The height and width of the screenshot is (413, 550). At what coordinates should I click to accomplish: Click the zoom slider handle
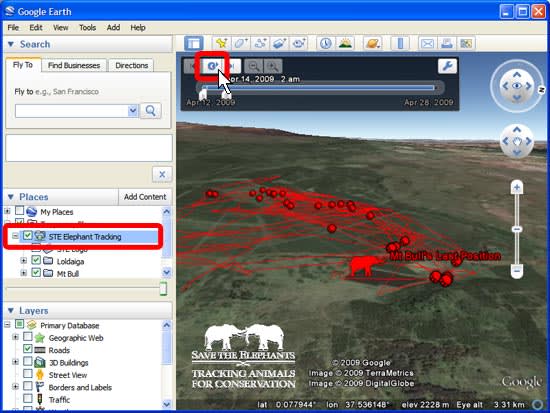pyautogui.click(x=517, y=229)
